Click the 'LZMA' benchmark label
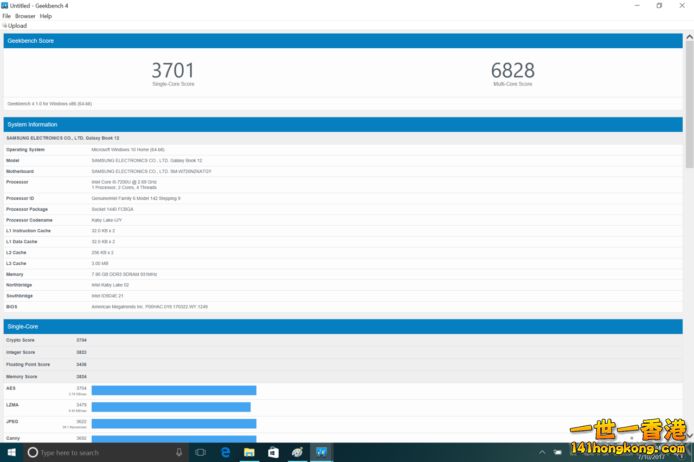694x462 pixels. [12, 405]
